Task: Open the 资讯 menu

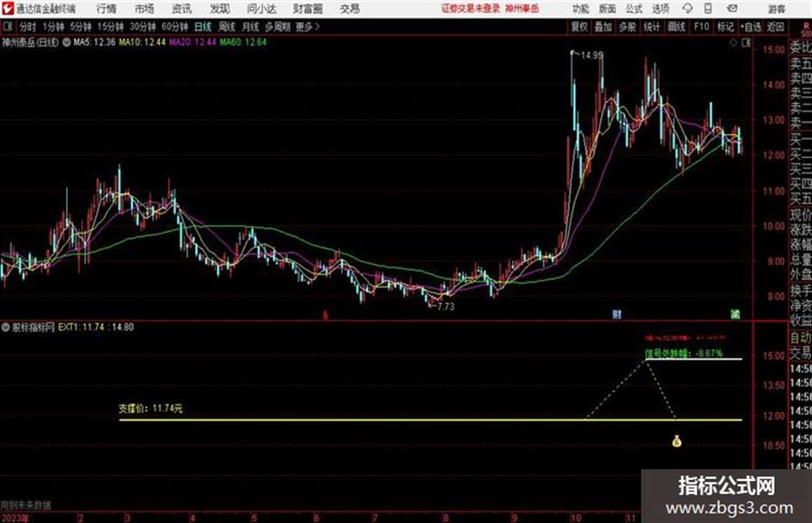Action: (182, 9)
